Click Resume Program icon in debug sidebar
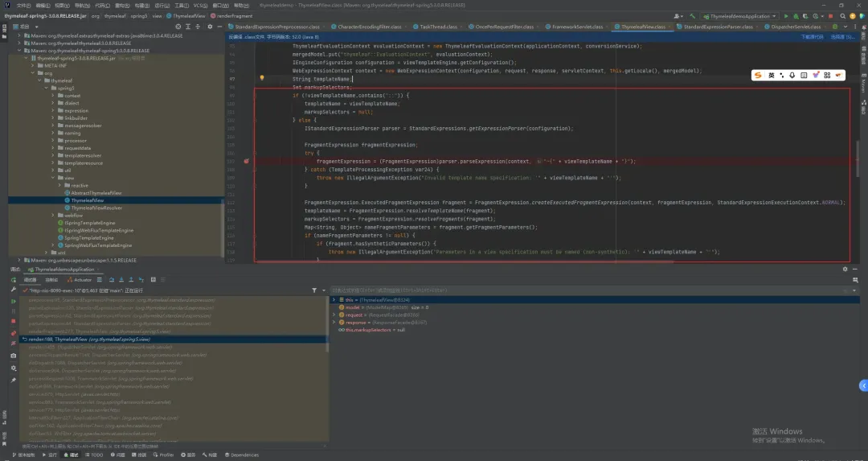The height and width of the screenshot is (461, 868). point(14,302)
